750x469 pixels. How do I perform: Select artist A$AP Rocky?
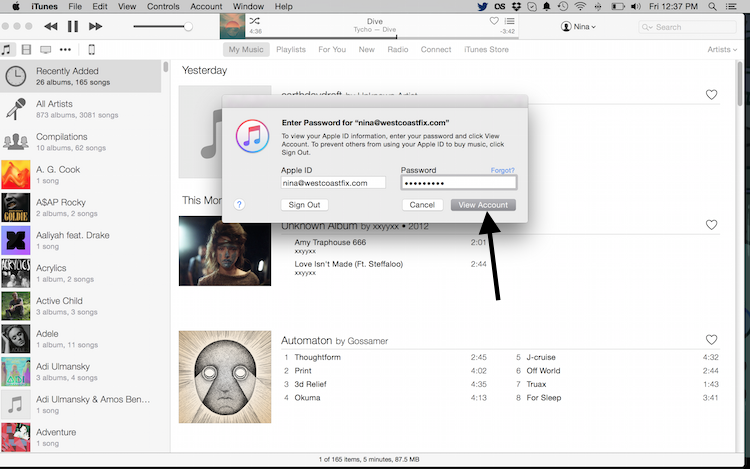tap(81, 207)
